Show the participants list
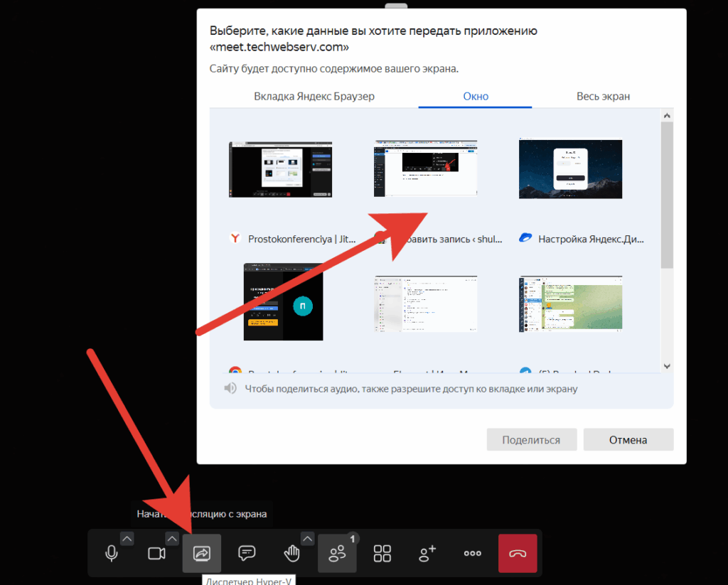The height and width of the screenshot is (585, 728). tap(337, 553)
